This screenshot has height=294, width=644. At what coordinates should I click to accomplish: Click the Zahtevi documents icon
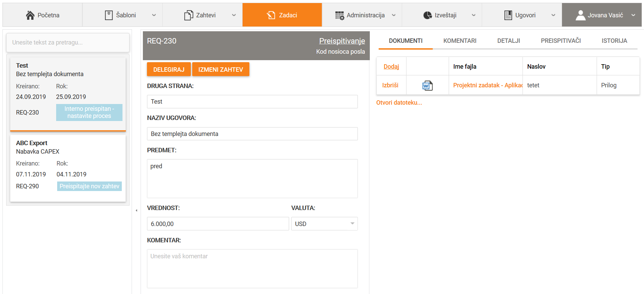point(188,15)
